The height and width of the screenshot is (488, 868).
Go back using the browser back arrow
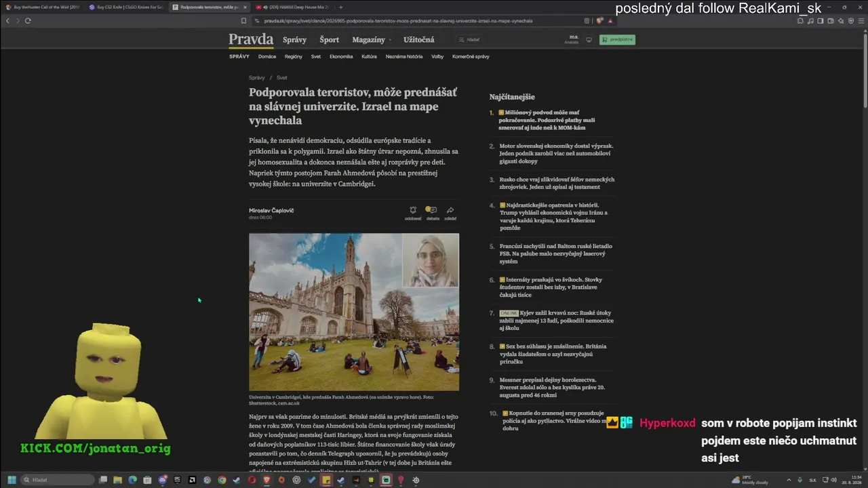coord(7,21)
